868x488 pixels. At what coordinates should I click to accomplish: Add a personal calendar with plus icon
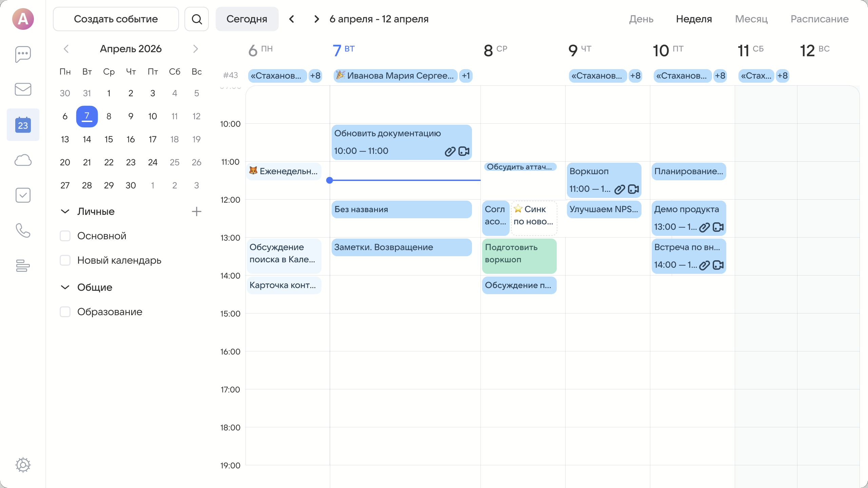pos(197,211)
